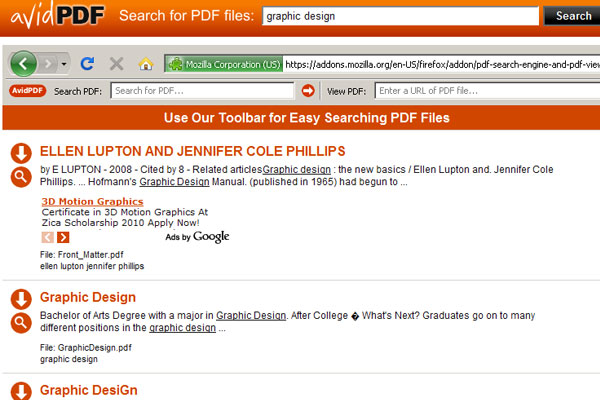This screenshot has height=400, width=600.
Task: Download the Graphic DesiGn result
Action: [x=21, y=391]
